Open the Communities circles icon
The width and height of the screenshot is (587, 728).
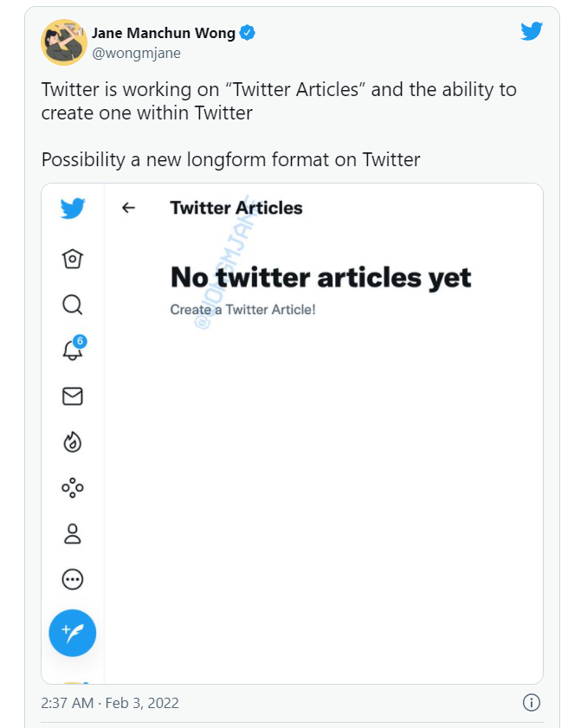(x=73, y=487)
